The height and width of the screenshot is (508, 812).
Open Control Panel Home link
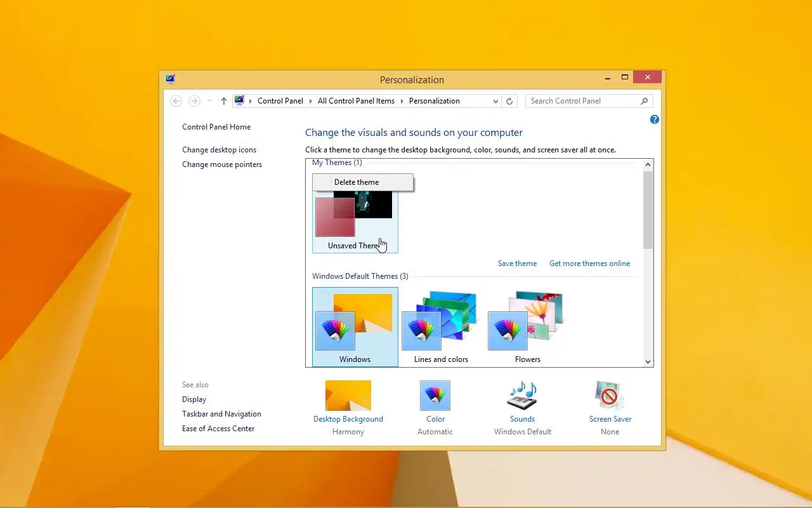pyautogui.click(x=216, y=127)
